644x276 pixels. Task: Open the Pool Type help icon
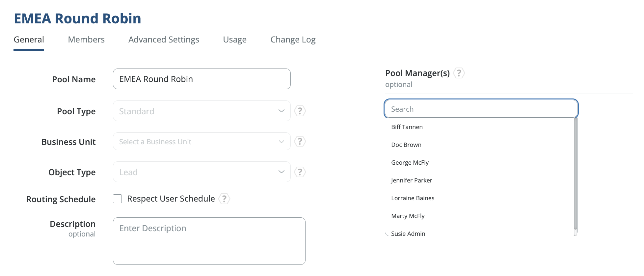coord(300,111)
